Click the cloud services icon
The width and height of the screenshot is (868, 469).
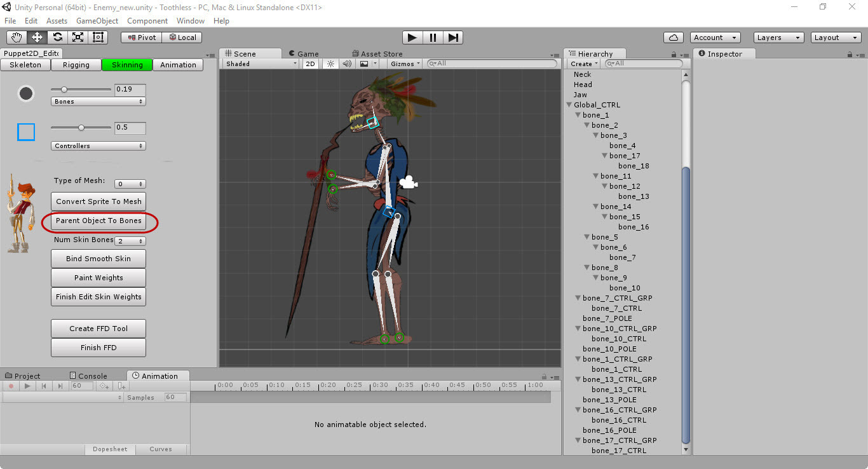(x=673, y=37)
